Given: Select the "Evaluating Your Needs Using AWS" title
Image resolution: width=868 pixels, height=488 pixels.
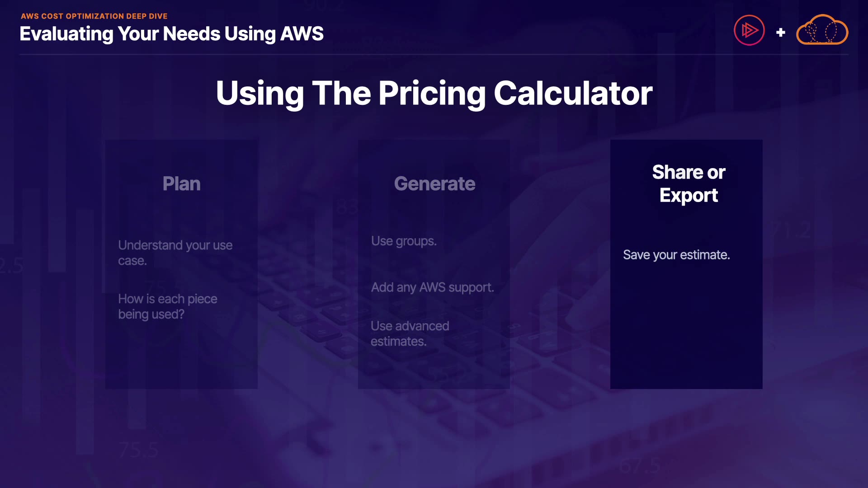Looking at the screenshot, I should (171, 34).
